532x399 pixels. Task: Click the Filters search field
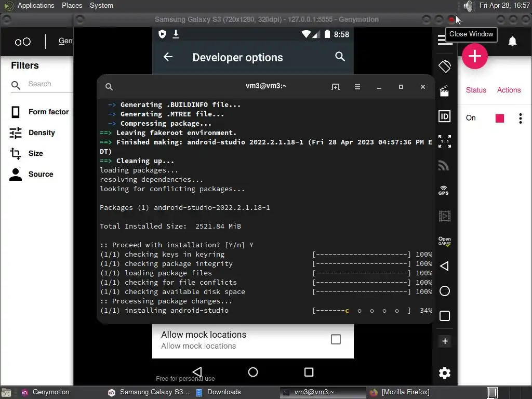(43, 84)
